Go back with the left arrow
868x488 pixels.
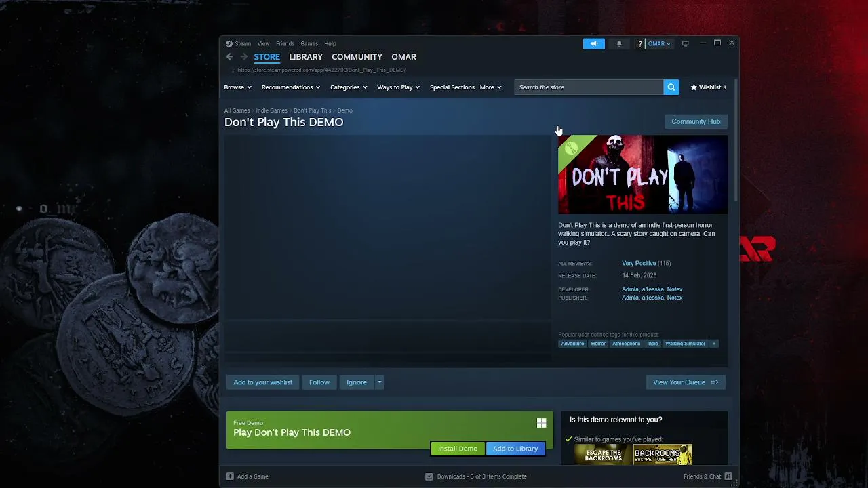[x=230, y=57]
